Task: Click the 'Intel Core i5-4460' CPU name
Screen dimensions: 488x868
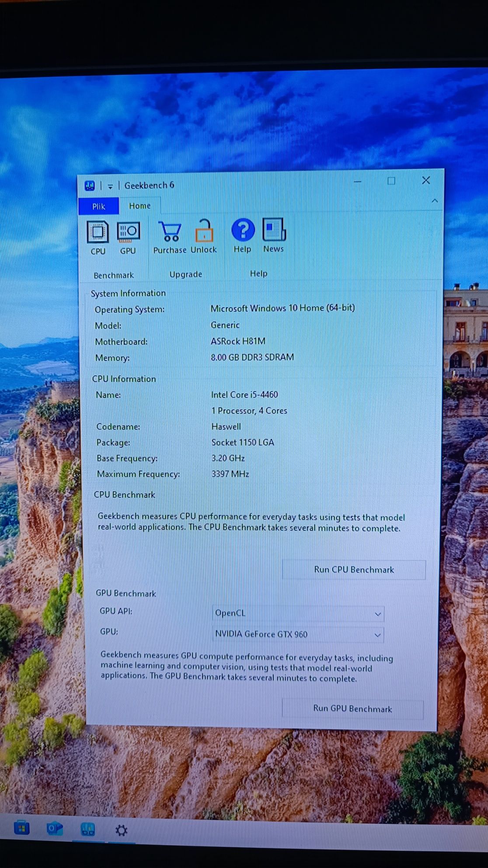Action: click(x=244, y=395)
